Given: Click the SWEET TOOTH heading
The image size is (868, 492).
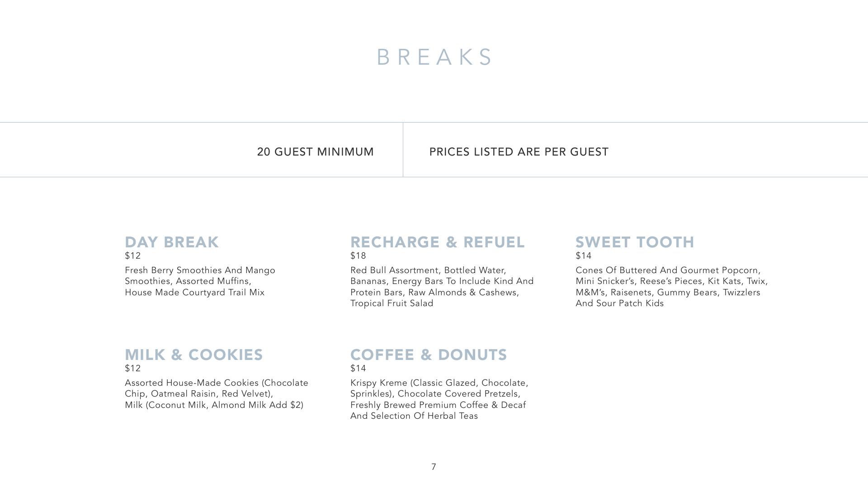Looking at the screenshot, I should pos(635,242).
